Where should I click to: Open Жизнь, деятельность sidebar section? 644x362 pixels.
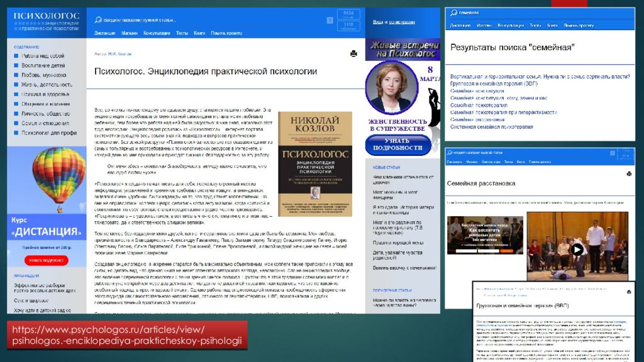click(47, 85)
